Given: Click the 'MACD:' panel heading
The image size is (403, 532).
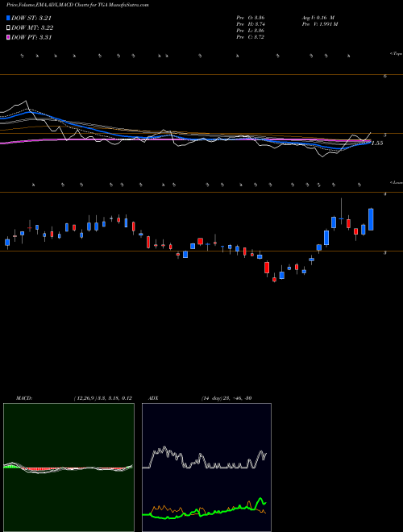Looking at the screenshot, I should [x=23, y=398].
